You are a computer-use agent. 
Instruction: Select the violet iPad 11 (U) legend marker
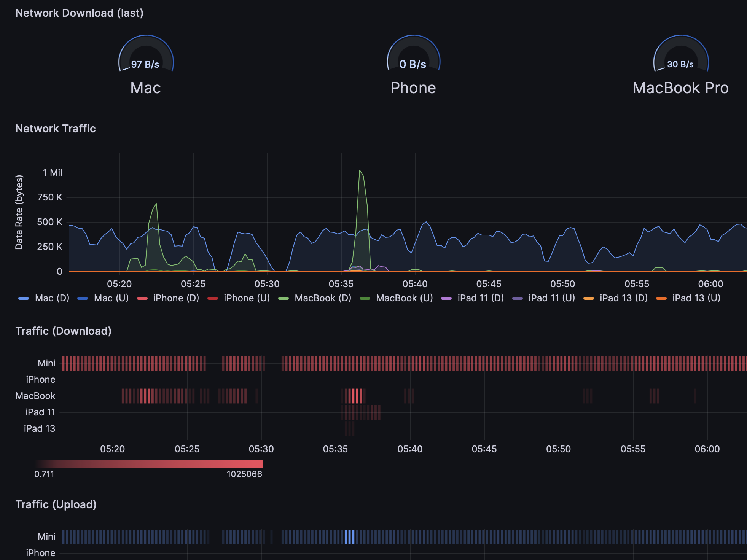point(517,298)
